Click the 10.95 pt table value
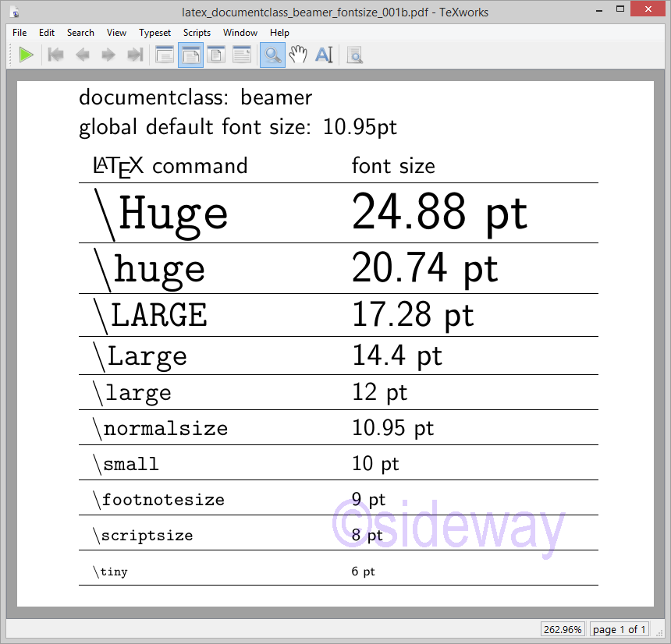671x644 pixels. coord(392,428)
